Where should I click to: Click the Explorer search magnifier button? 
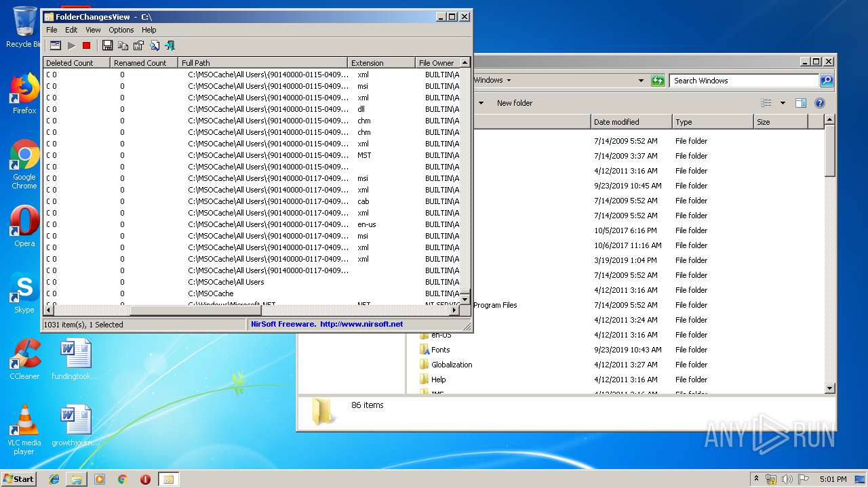click(827, 81)
